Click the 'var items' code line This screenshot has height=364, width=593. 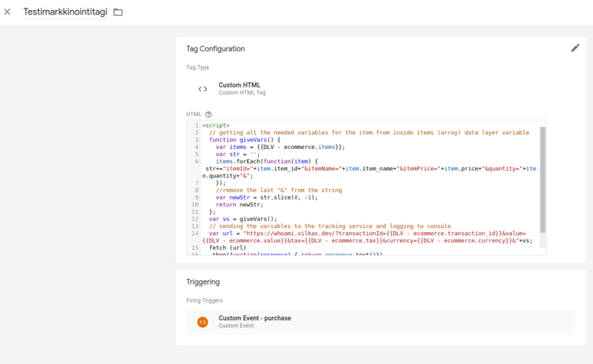tap(280, 147)
